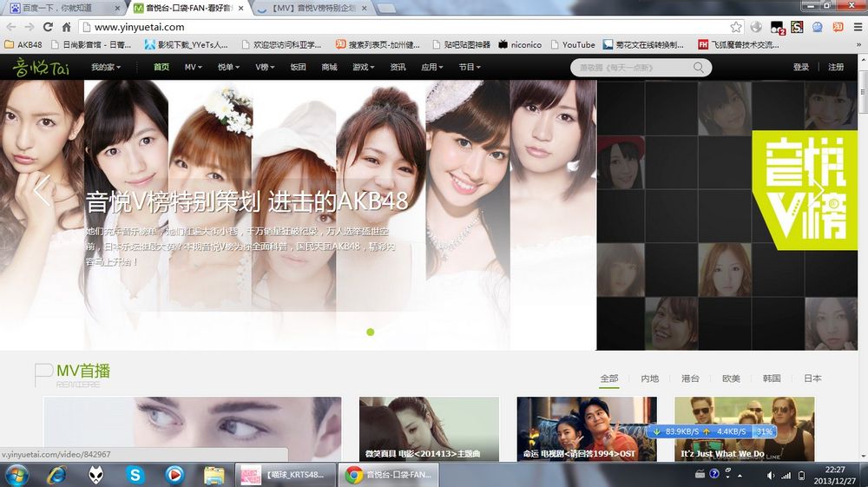The image size is (868, 487).
Task: Expand the 节目 dropdown menu
Action: click(470, 67)
